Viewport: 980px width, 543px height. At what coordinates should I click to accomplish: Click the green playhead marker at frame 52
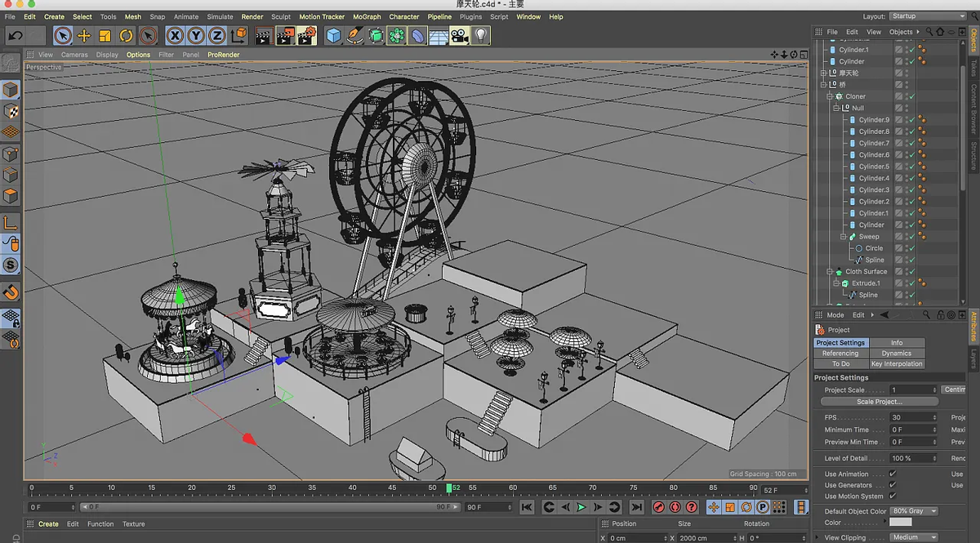(x=449, y=488)
